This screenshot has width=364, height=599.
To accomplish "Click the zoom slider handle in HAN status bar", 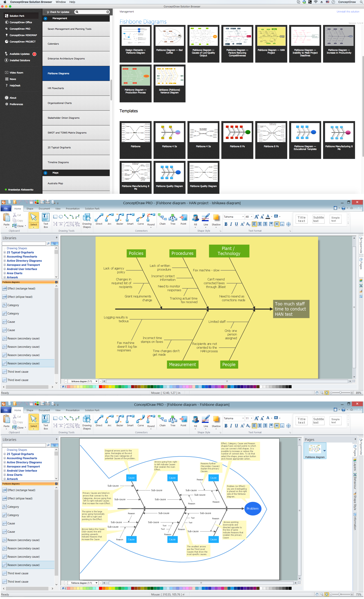I will point(340,393).
